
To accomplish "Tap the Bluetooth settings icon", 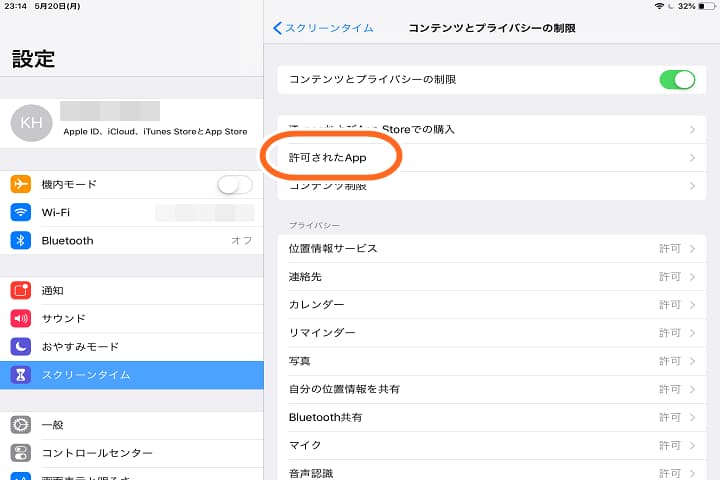I will coord(21,240).
